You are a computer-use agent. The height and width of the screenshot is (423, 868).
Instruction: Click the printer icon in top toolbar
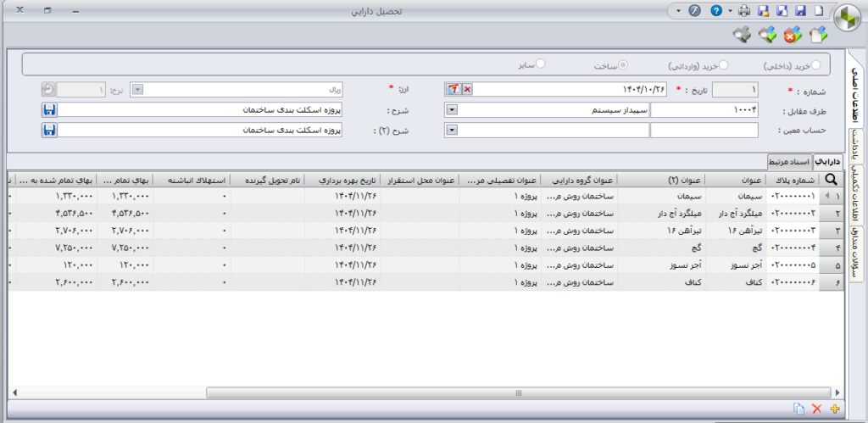[x=744, y=11]
